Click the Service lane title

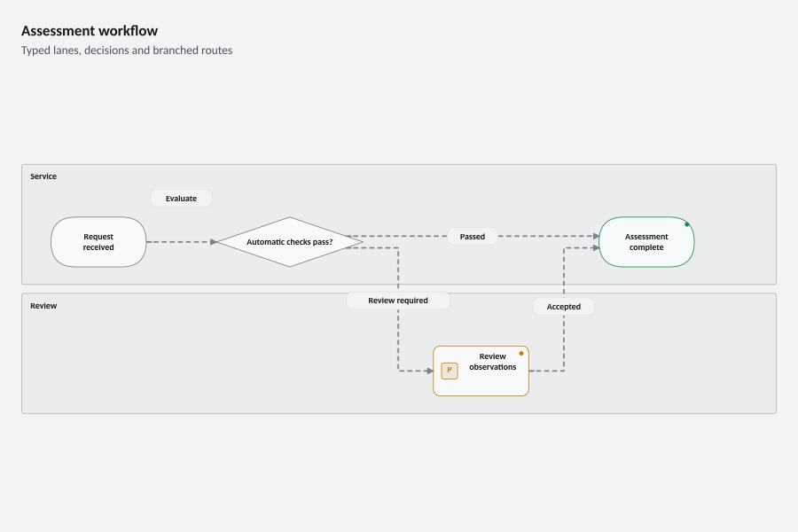pos(43,176)
